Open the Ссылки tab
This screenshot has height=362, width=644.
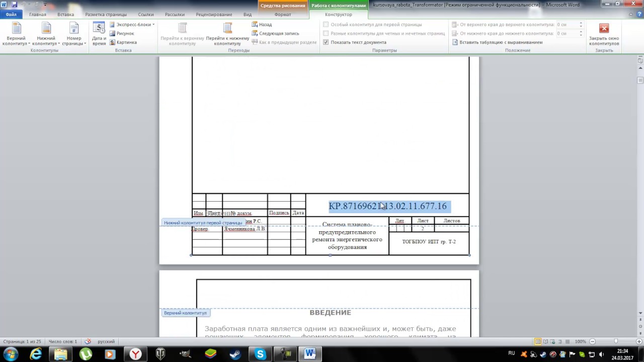coord(146,15)
